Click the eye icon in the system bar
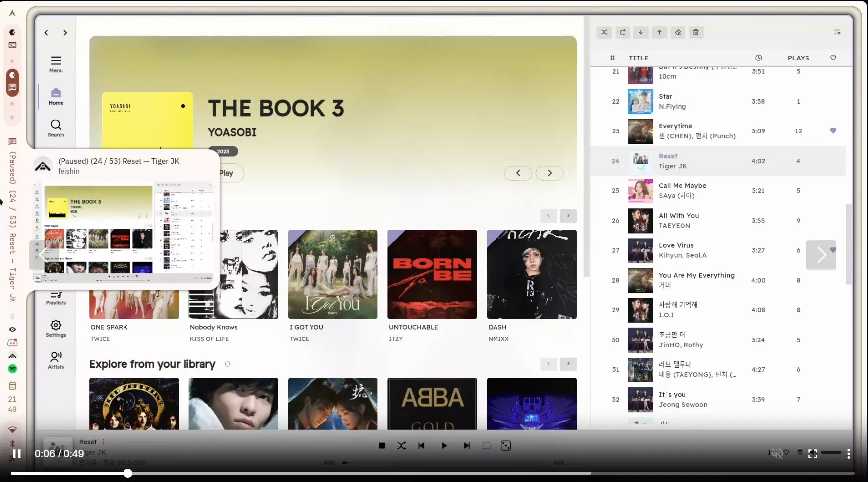Screen dimensions: 868x482 click(x=12, y=330)
